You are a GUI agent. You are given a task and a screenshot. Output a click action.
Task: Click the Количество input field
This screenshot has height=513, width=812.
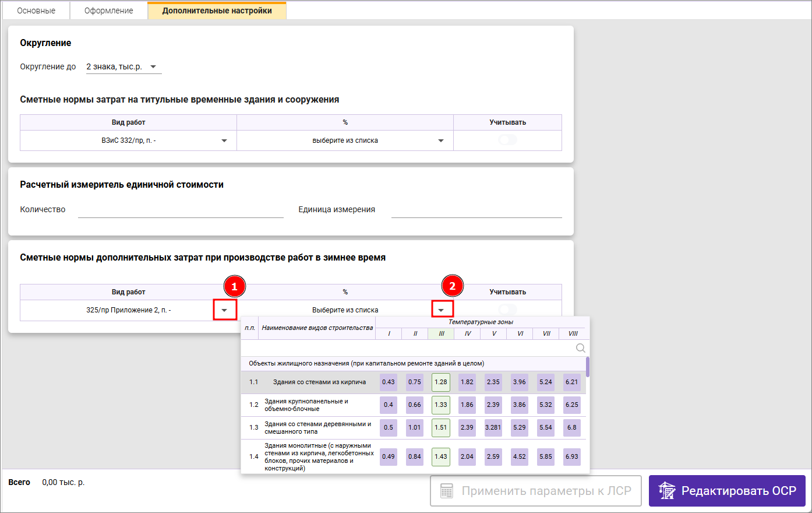tap(181, 210)
